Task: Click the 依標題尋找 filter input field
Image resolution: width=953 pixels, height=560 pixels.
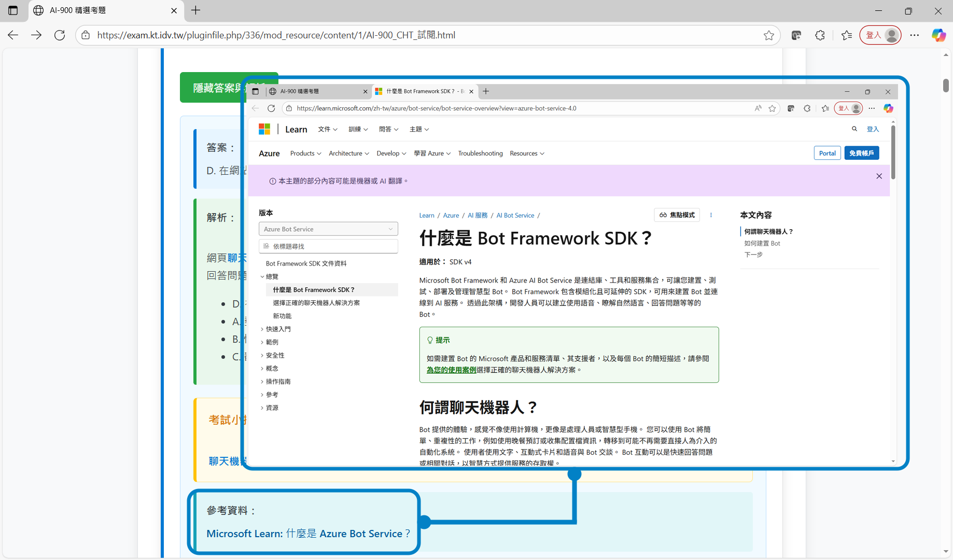Action: (328, 246)
